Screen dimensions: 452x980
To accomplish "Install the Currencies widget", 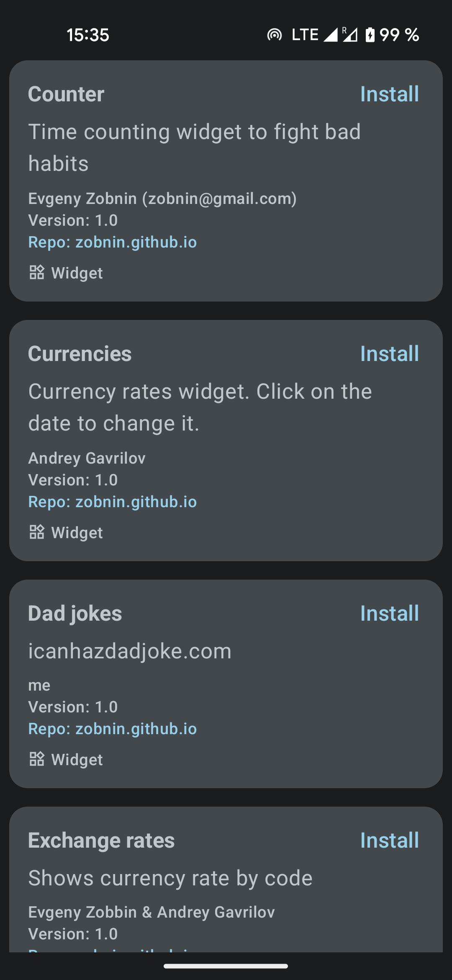I will click(389, 353).
